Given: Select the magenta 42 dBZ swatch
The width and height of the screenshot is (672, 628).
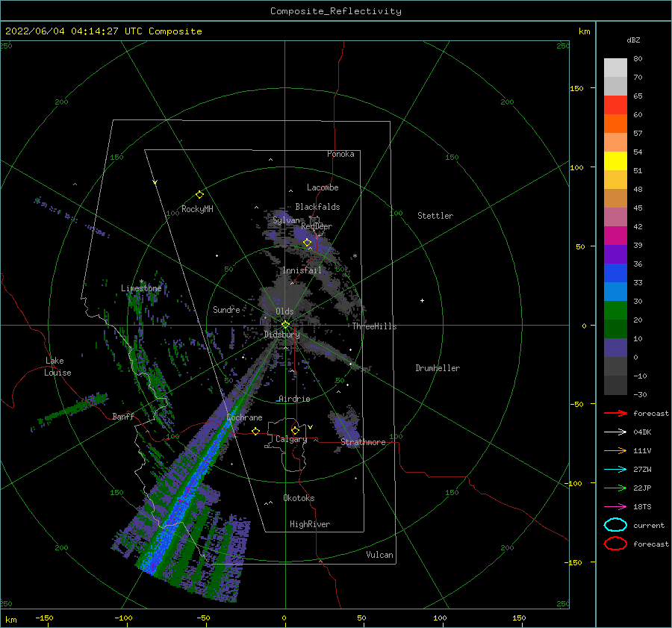Looking at the screenshot, I should pos(615,235).
